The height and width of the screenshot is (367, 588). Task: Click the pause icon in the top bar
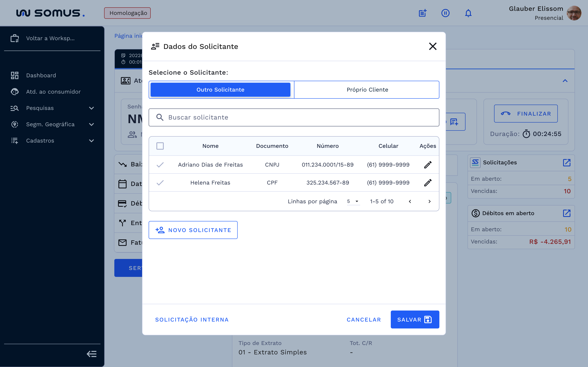click(445, 13)
